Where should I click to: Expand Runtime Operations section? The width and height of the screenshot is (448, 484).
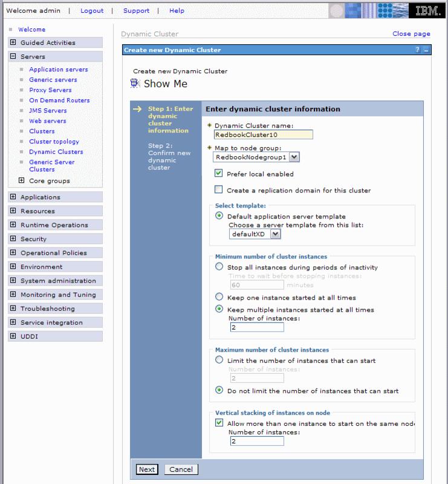click(13, 224)
